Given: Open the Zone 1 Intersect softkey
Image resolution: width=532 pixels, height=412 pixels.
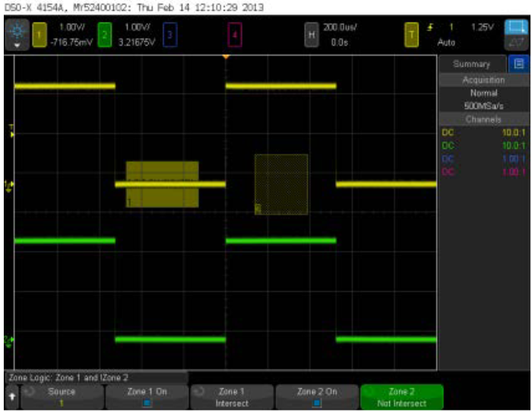Looking at the screenshot, I should pos(232,397).
